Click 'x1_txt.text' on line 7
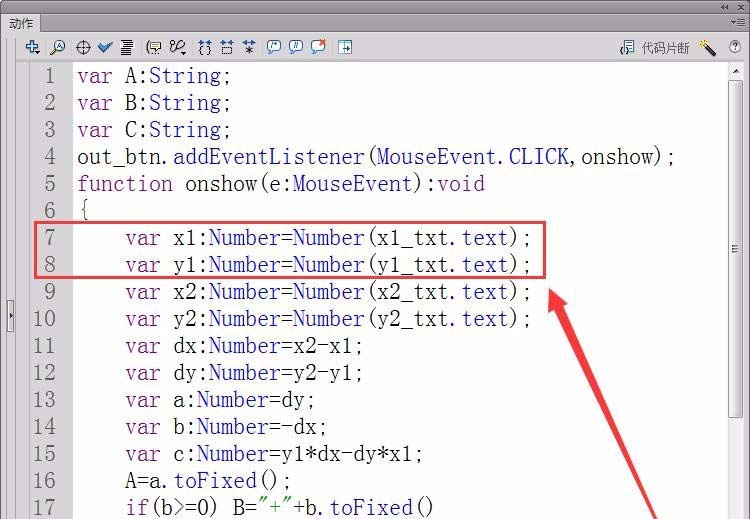This screenshot has width=750, height=519. click(442, 238)
